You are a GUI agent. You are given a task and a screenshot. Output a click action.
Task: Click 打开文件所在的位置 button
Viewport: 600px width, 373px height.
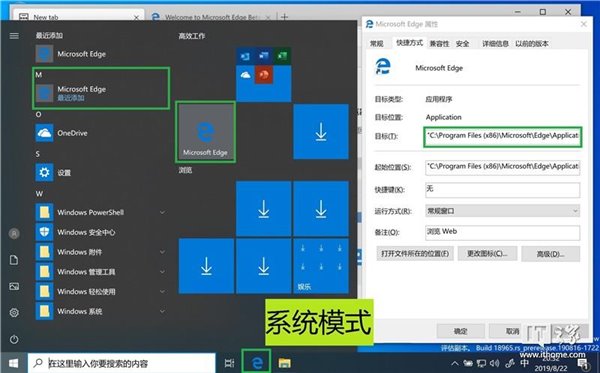(x=415, y=254)
